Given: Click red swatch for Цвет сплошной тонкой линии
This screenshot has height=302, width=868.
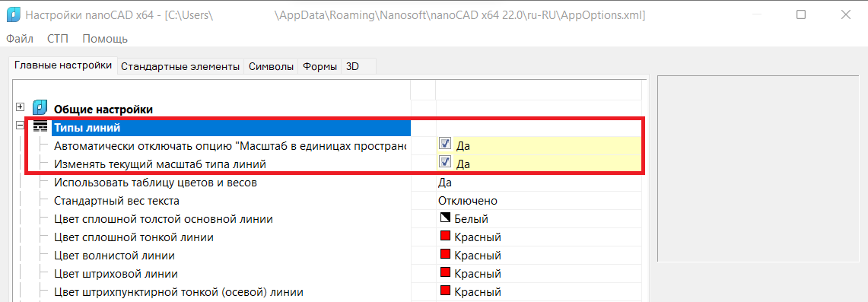Looking at the screenshot, I should click(444, 236).
